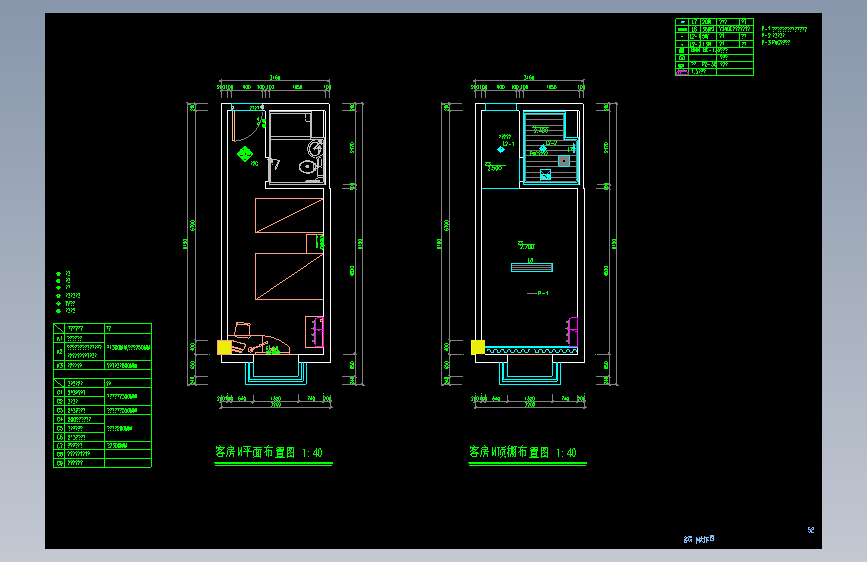Click the top 3160 dimension of ceiling plan
This screenshot has width=867, height=562.
(x=529, y=77)
